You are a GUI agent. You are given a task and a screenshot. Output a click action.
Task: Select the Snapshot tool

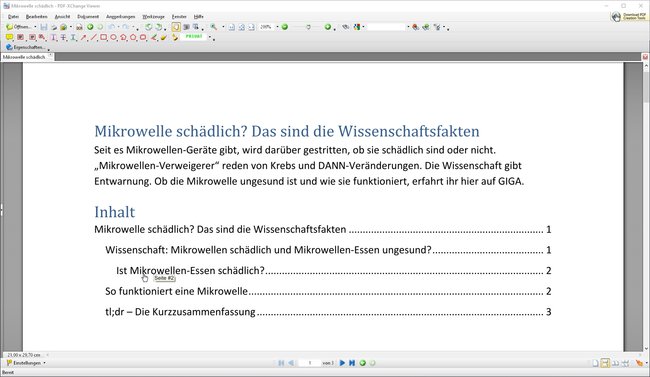[x=186, y=27]
